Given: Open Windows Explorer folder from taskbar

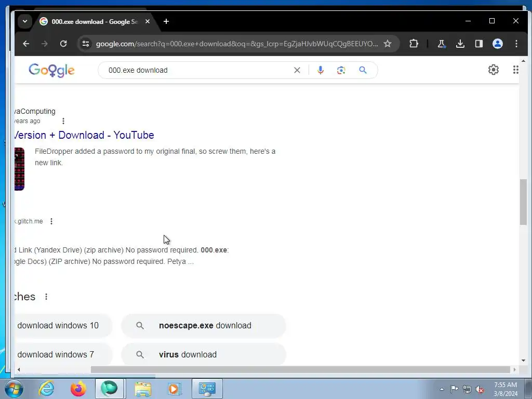Looking at the screenshot, I should pos(143,389).
